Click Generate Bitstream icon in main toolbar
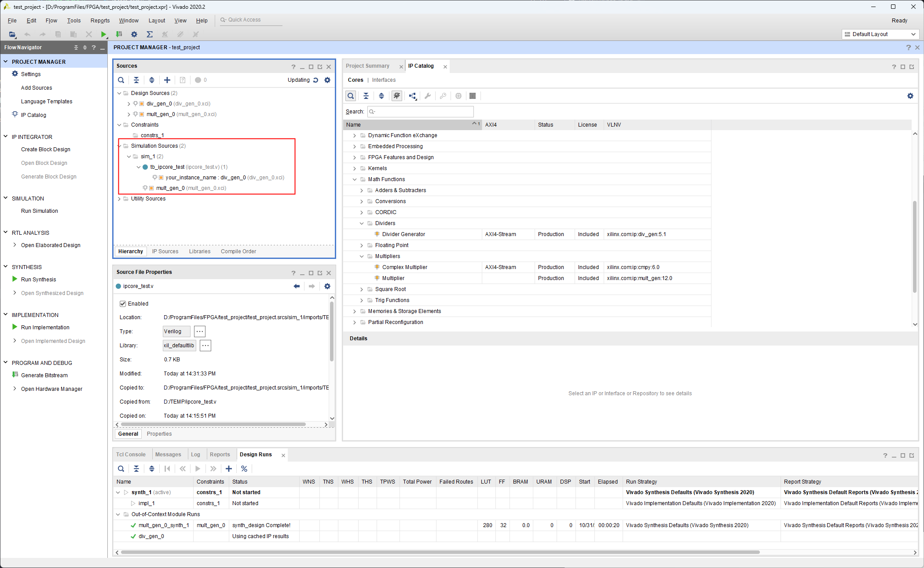 [119, 34]
